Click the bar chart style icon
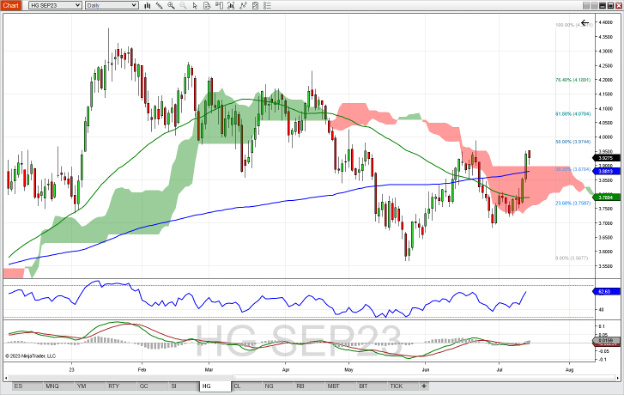 pos(147,6)
